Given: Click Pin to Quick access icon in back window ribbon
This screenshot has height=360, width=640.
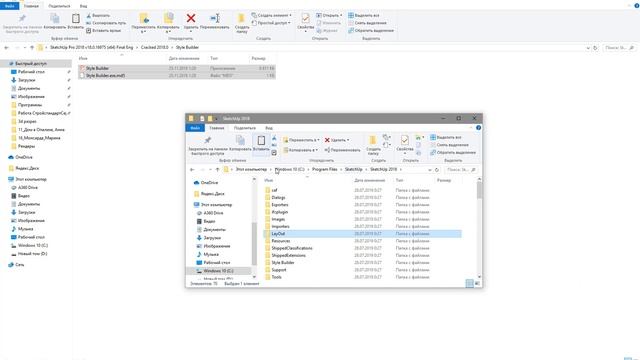Looking at the screenshot, I should point(22,18).
